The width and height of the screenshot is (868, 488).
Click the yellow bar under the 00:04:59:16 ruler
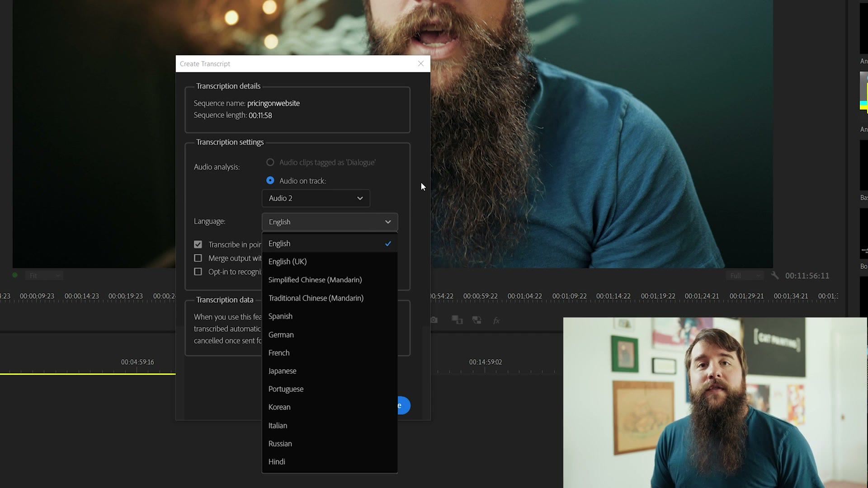[88, 374]
